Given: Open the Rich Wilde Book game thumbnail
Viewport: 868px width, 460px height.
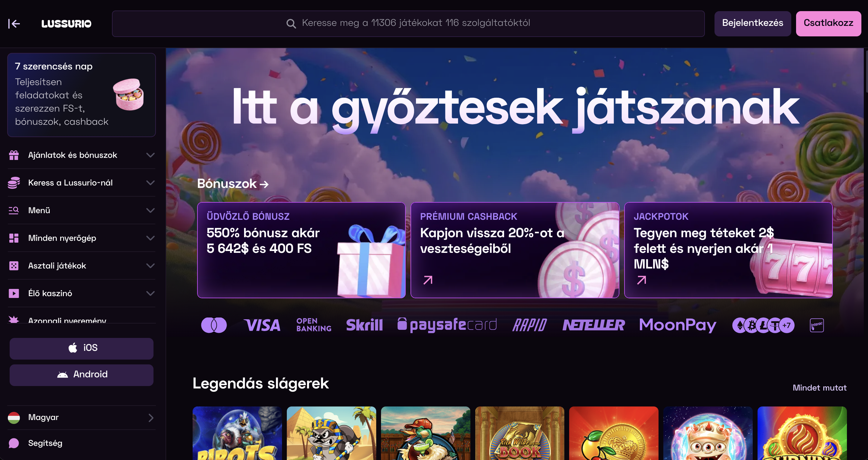Looking at the screenshot, I should point(519,434).
